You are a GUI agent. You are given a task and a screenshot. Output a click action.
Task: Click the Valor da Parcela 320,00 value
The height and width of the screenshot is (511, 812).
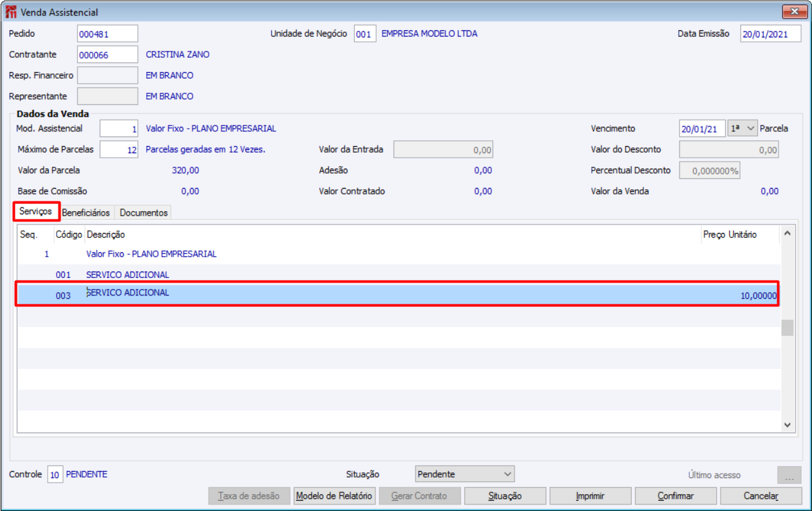tap(185, 171)
